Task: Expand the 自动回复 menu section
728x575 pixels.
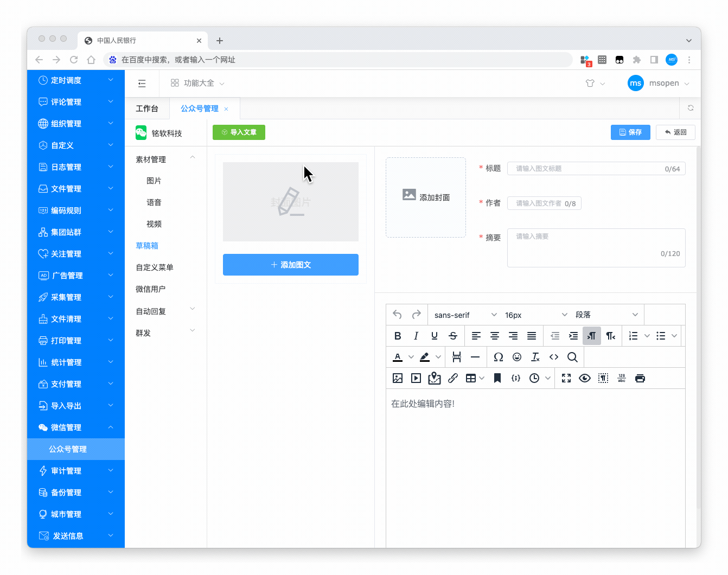Action: click(x=165, y=311)
